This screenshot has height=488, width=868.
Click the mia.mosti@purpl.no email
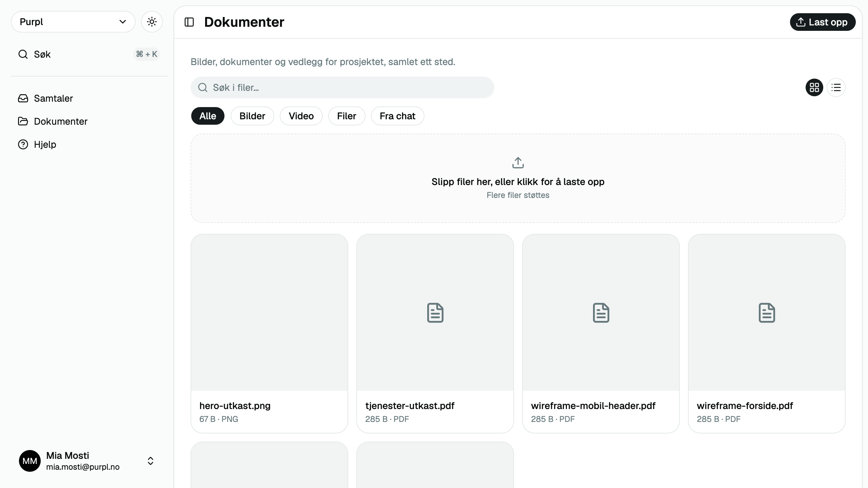[83, 467]
